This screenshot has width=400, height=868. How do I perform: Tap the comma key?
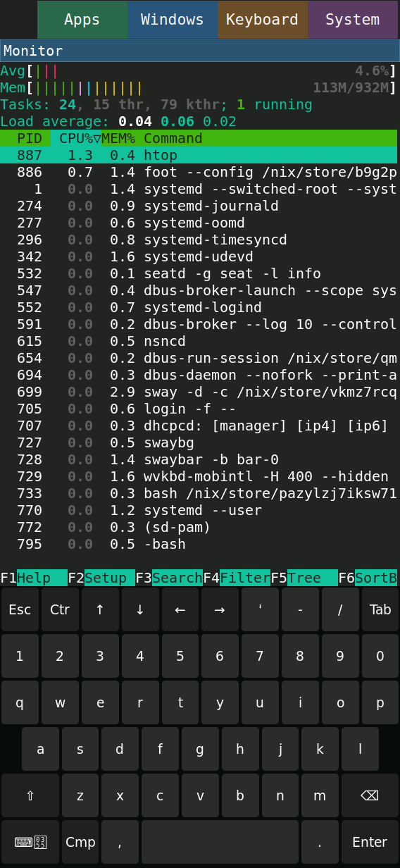click(120, 842)
